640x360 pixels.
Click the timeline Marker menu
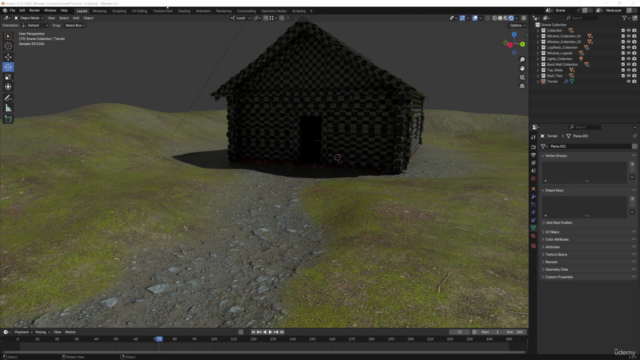pos(71,332)
